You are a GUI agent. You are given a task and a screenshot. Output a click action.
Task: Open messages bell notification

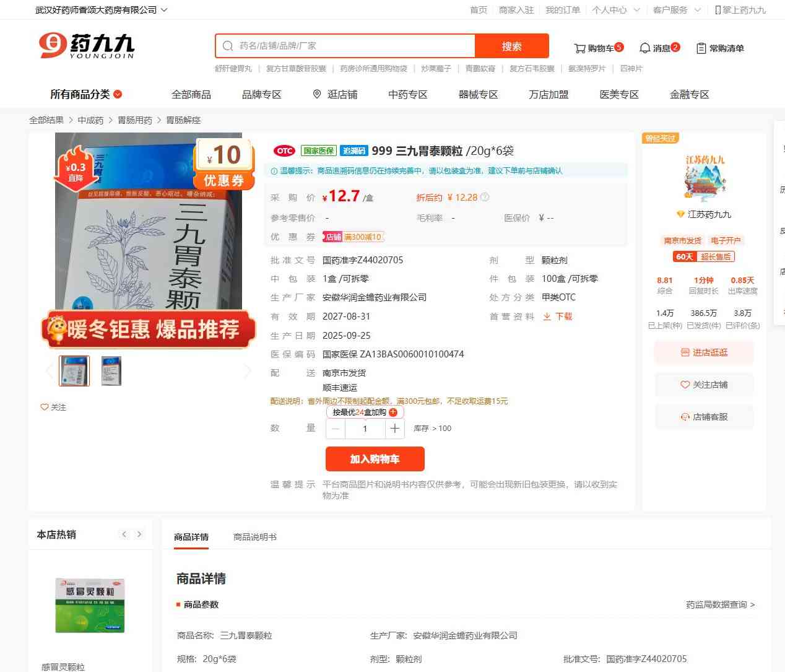(644, 48)
